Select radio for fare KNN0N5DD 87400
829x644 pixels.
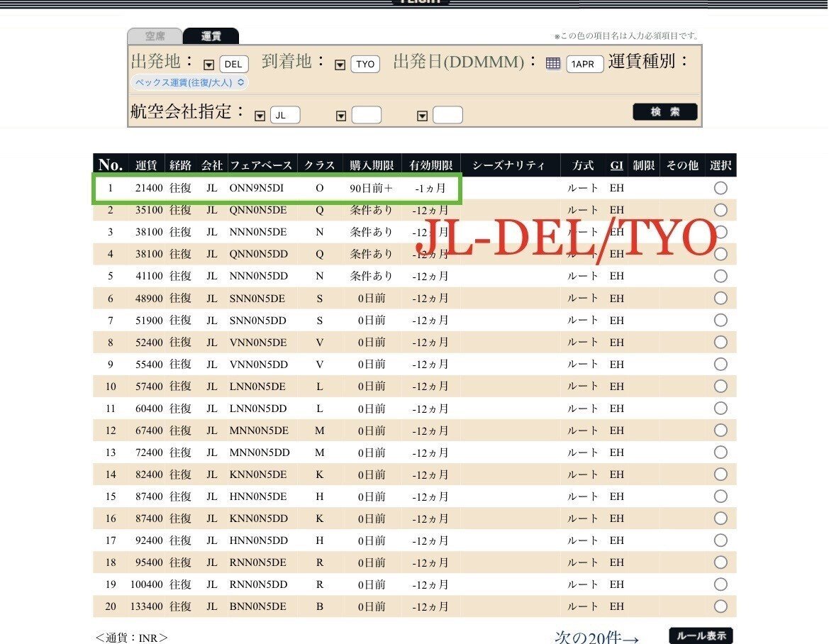[x=720, y=518]
